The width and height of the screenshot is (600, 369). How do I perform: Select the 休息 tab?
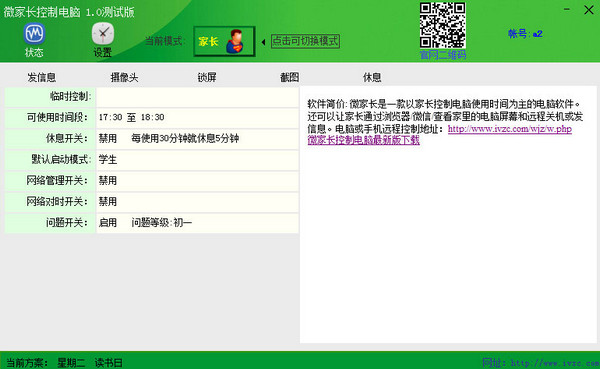(x=372, y=77)
